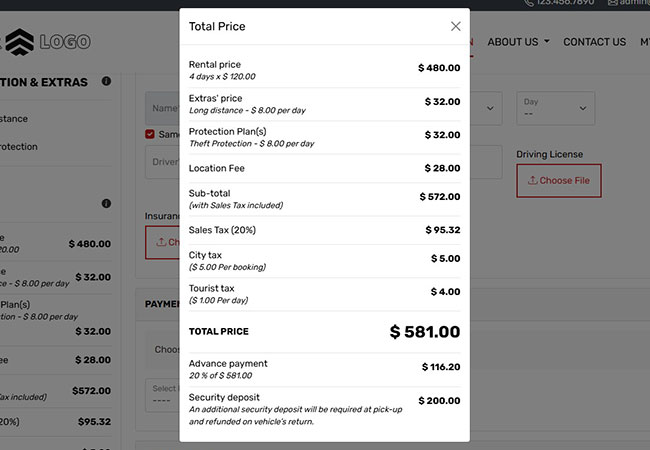Open the Contact Us page
The height and width of the screenshot is (450, 650).
tap(594, 42)
